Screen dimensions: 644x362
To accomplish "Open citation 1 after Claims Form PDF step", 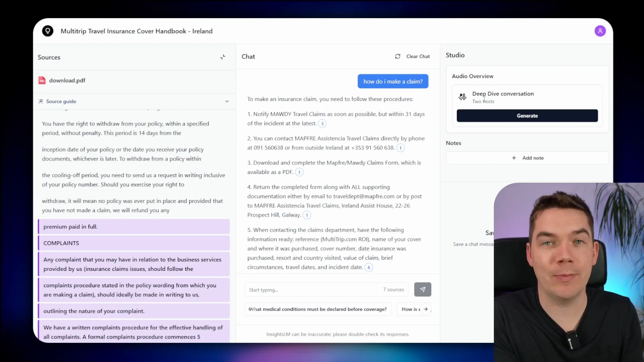I will point(299,172).
